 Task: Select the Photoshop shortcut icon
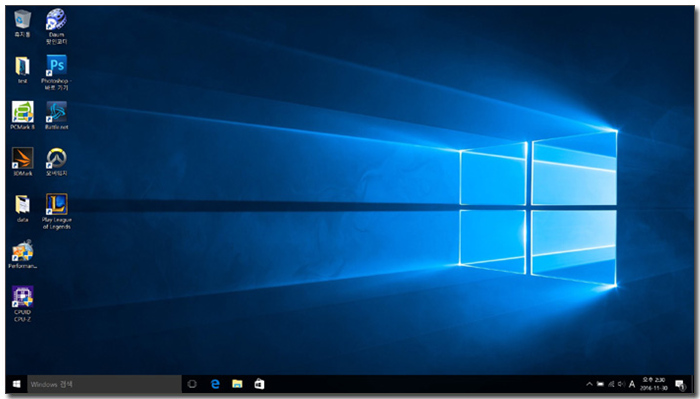pyautogui.click(x=56, y=72)
